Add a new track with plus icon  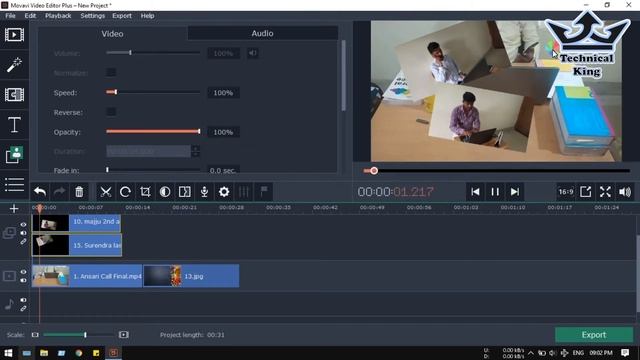tap(14, 209)
